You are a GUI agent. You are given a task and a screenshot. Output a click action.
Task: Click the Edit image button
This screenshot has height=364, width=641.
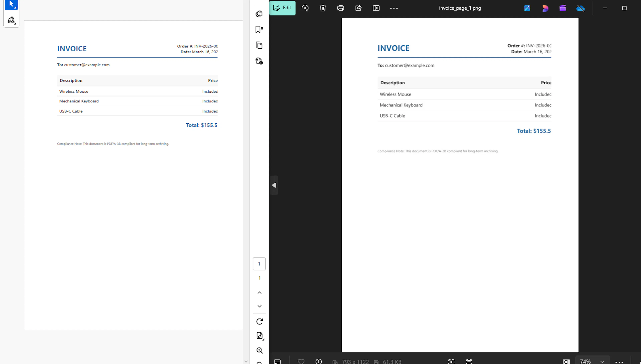pos(282,8)
